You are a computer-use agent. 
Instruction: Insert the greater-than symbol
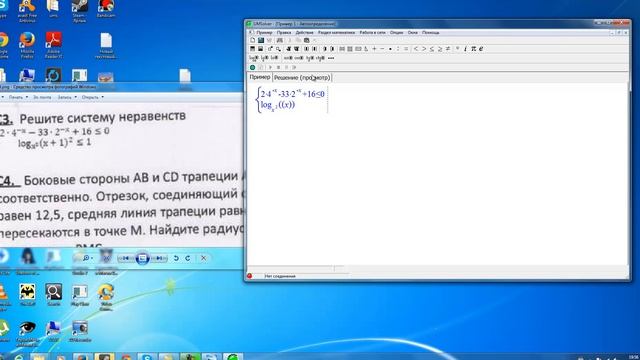(x=424, y=49)
